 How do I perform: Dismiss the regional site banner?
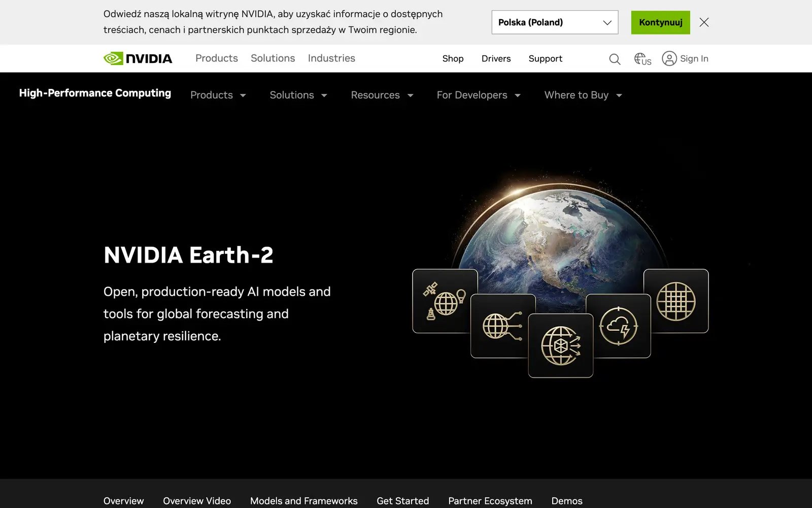click(704, 22)
